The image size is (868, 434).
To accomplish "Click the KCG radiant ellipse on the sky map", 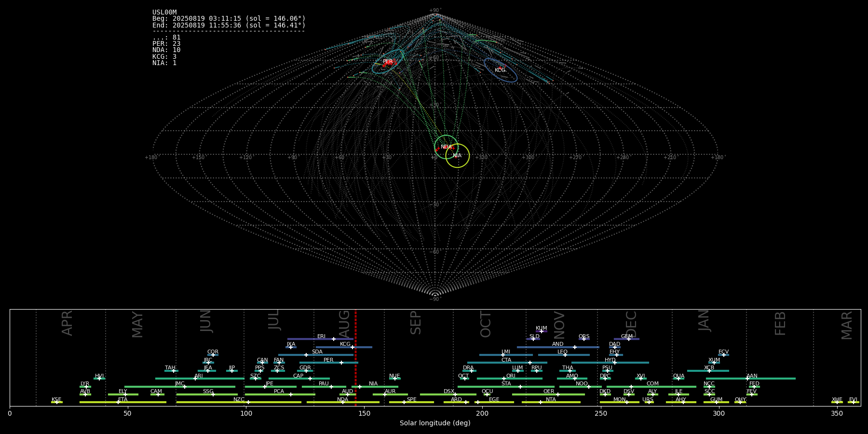I will [x=501, y=70].
